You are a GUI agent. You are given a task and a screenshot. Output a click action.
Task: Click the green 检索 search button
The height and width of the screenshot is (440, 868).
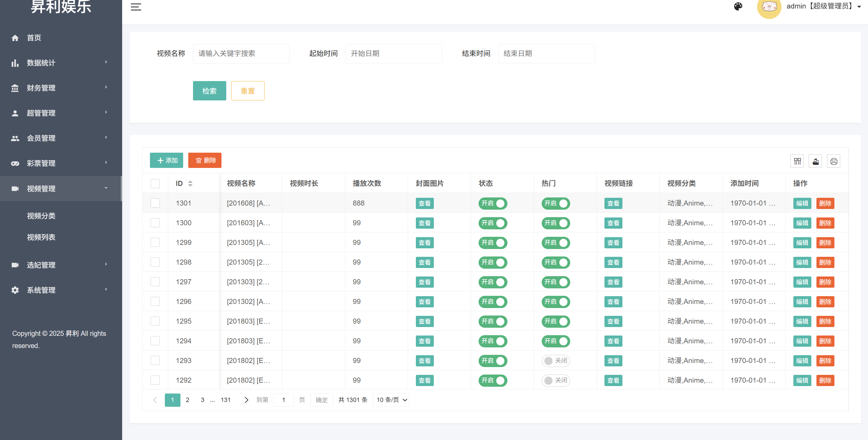(x=209, y=91)
